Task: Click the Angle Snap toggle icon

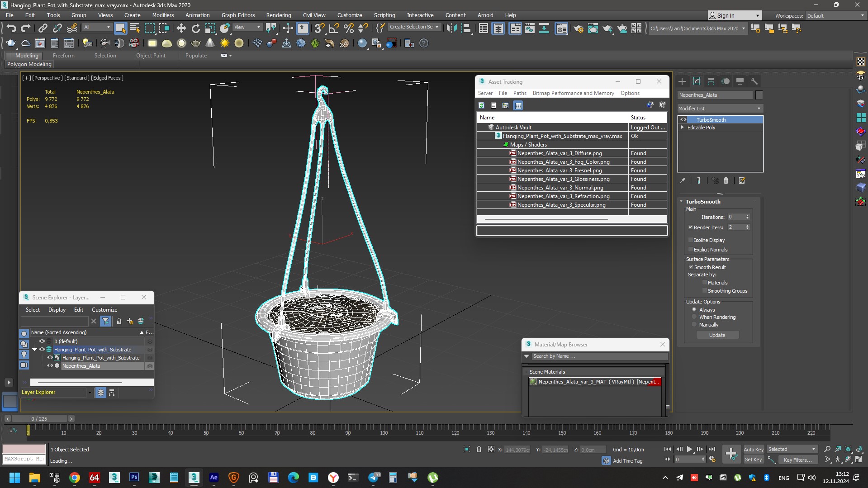Action: (x=334, y=28)
